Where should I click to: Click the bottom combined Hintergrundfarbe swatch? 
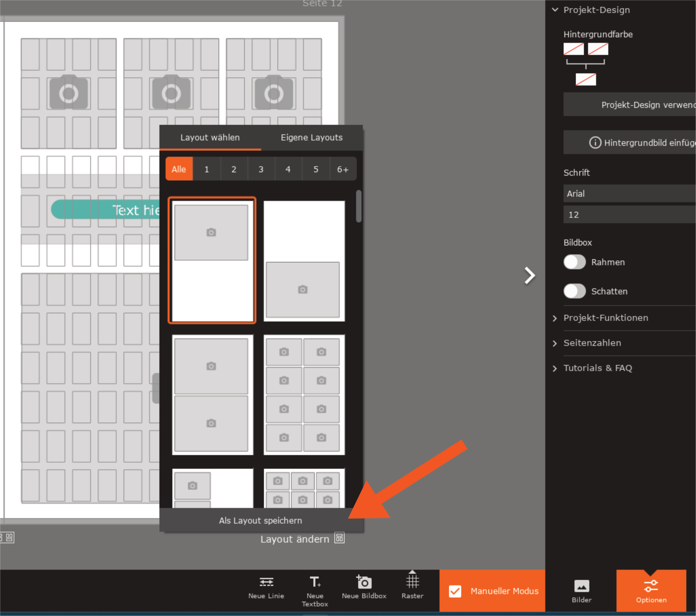(x=586, y=80)
